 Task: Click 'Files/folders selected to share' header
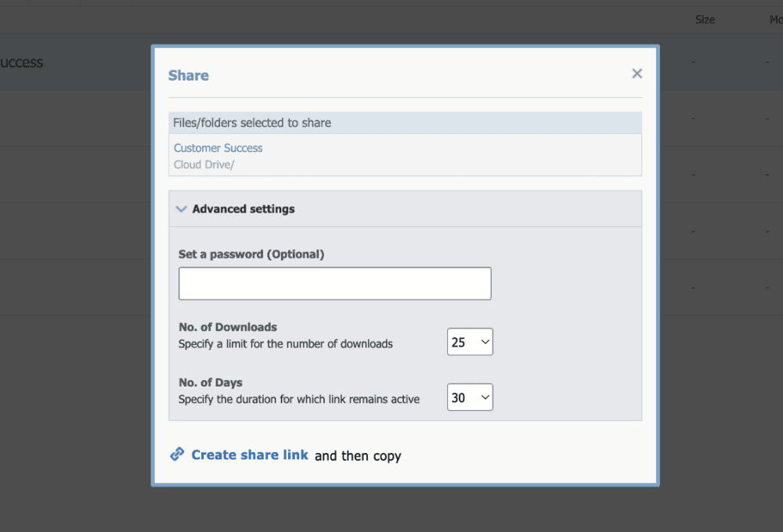pyautogui.click(x=252, y=123)
